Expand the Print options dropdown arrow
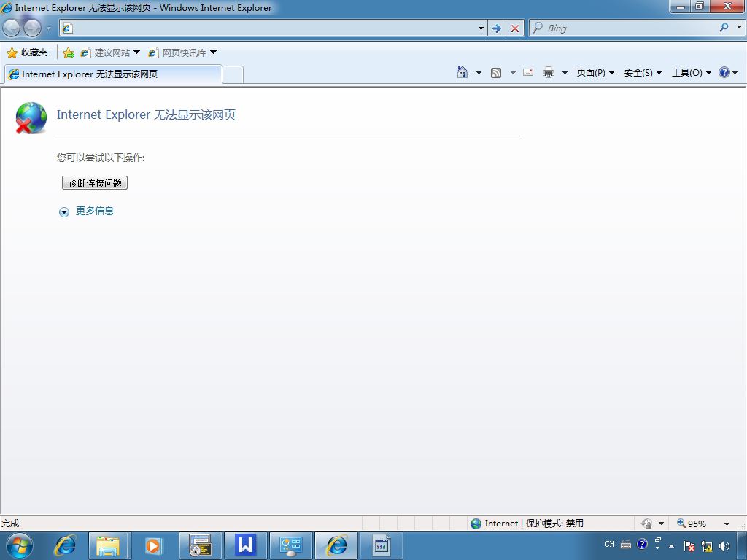 pos(565,73)
